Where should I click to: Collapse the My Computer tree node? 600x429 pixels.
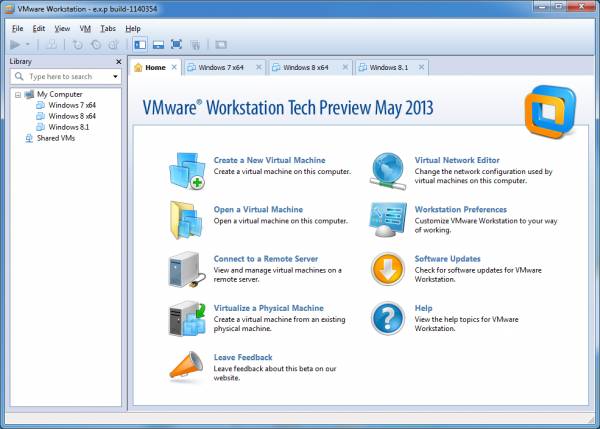click(x=18, y=95)
